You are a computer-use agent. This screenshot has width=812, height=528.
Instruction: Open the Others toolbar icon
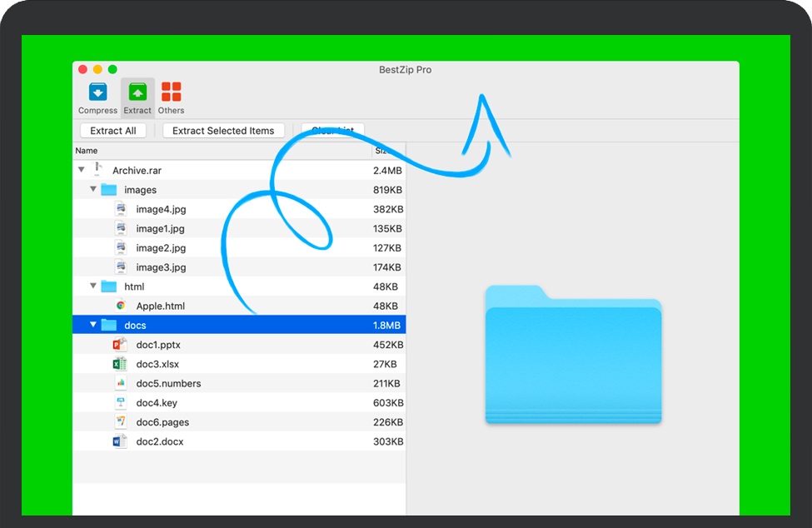click(x=172, y=92)
